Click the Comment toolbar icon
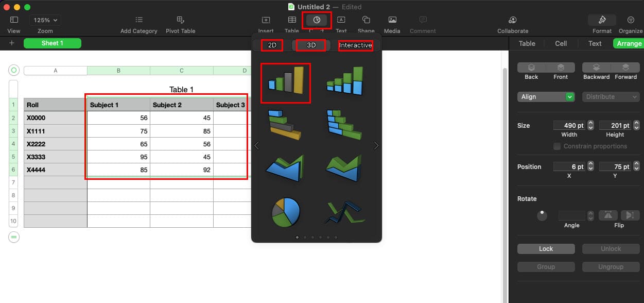The height and width of the screenshot is (303, 644). [x=423, y=20]
